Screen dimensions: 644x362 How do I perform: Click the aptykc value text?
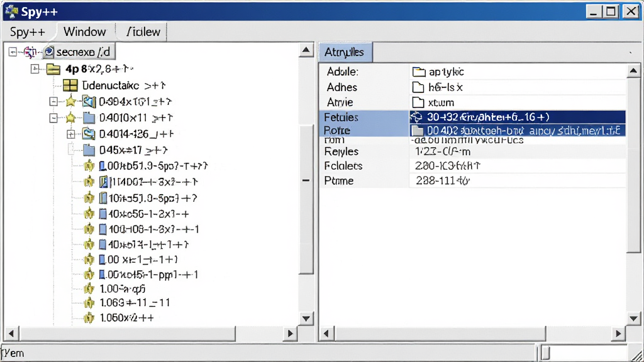[x=446, y=72]
